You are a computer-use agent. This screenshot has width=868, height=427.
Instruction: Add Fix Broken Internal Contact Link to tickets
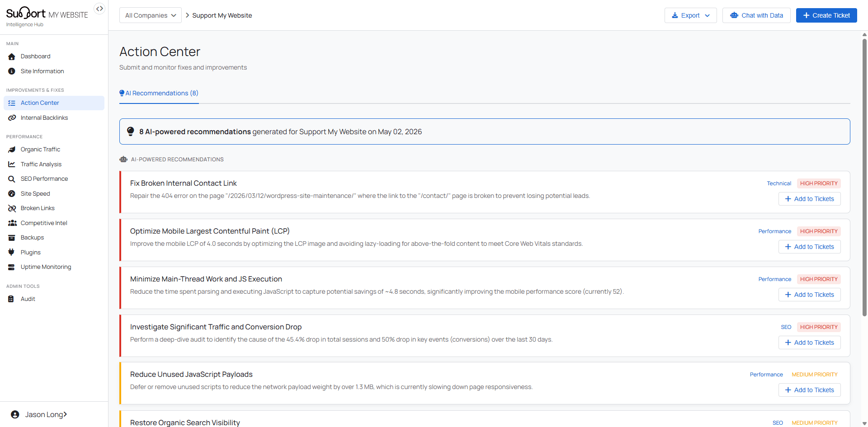(809, 199)
